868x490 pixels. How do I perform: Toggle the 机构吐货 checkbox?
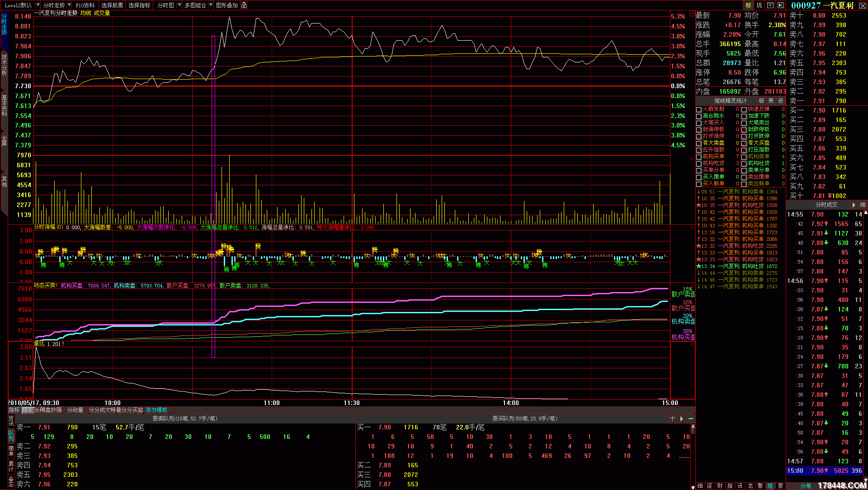point(744,164)
